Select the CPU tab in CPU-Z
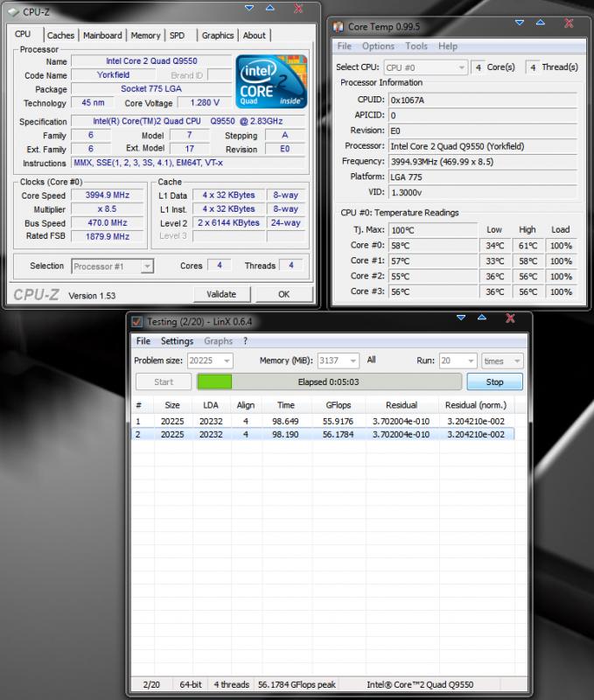Viewport: 594px width, 700px height. 23,34
